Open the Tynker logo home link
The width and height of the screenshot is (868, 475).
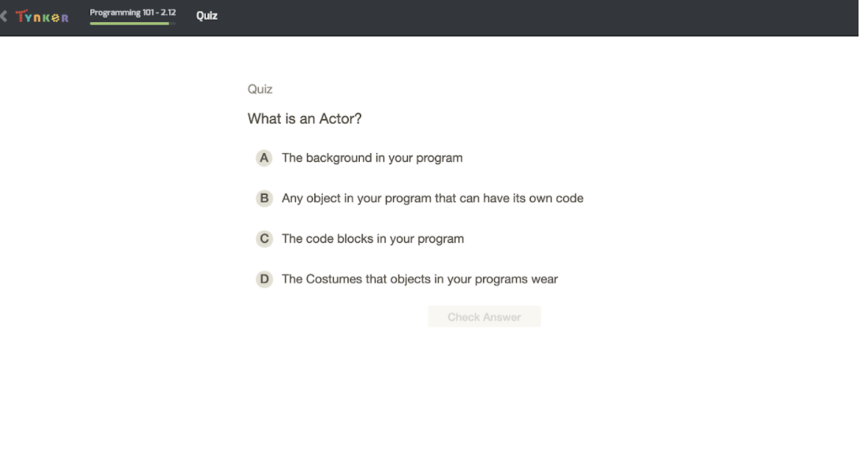coord(42,17)
